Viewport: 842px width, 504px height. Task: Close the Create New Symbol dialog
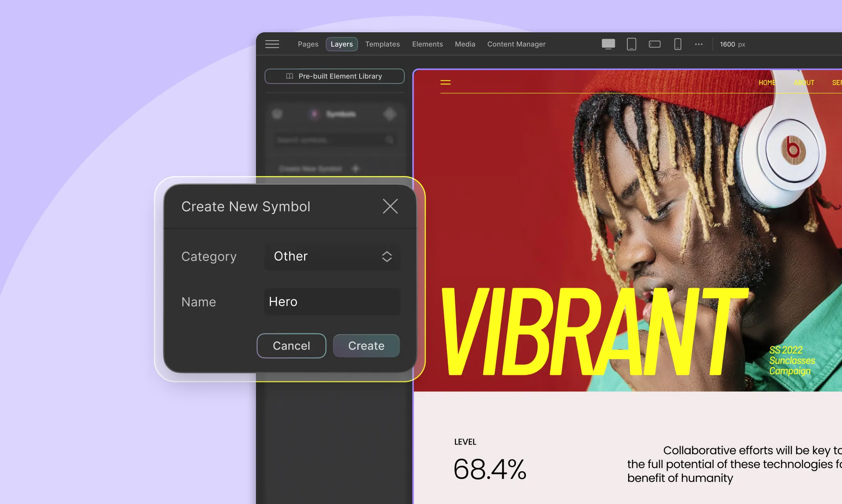tap(390, 206)
